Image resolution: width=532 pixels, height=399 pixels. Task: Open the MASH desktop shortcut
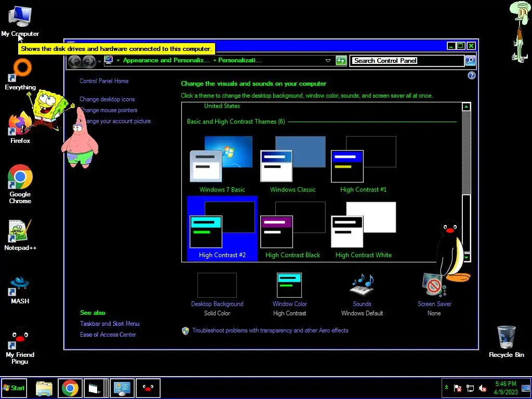point(20,290)
